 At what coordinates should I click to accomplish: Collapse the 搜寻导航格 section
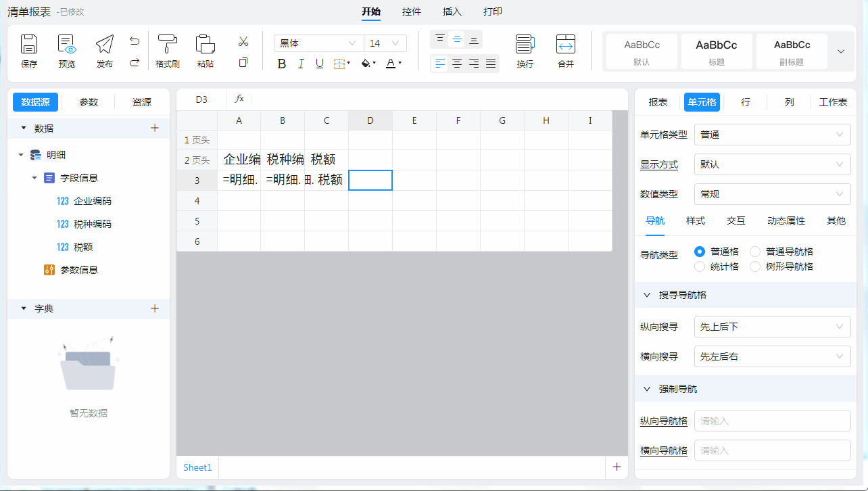pyautogui.click(x=647, y=295)
